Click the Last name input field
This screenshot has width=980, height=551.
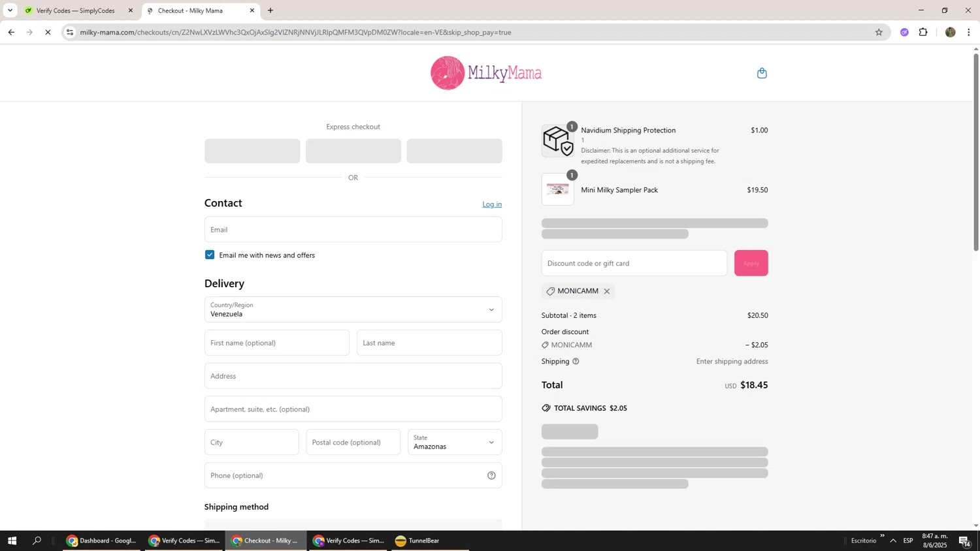pyautogui.click(x=429, y=343)
